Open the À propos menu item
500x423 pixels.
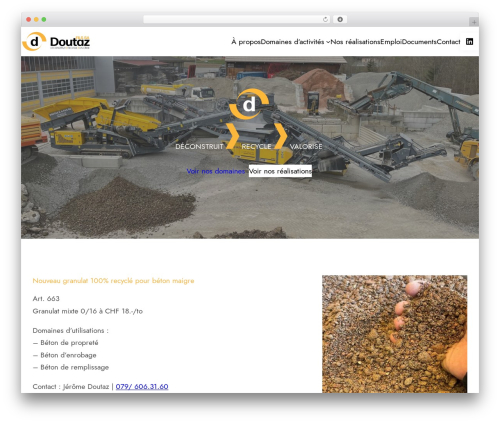coord(246,42)
